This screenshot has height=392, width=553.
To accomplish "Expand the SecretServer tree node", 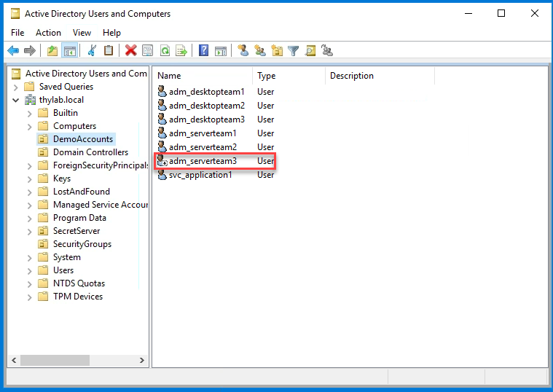I will coord(29,231).
